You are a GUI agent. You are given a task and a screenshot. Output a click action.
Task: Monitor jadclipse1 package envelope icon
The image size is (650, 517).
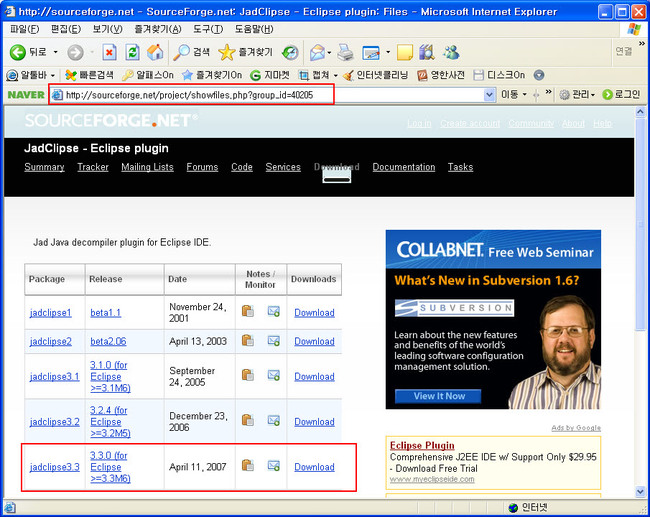(274, 311)
